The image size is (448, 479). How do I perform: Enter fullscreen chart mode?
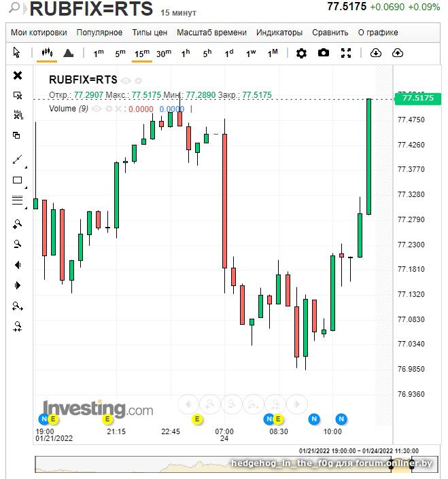point(346,53)
